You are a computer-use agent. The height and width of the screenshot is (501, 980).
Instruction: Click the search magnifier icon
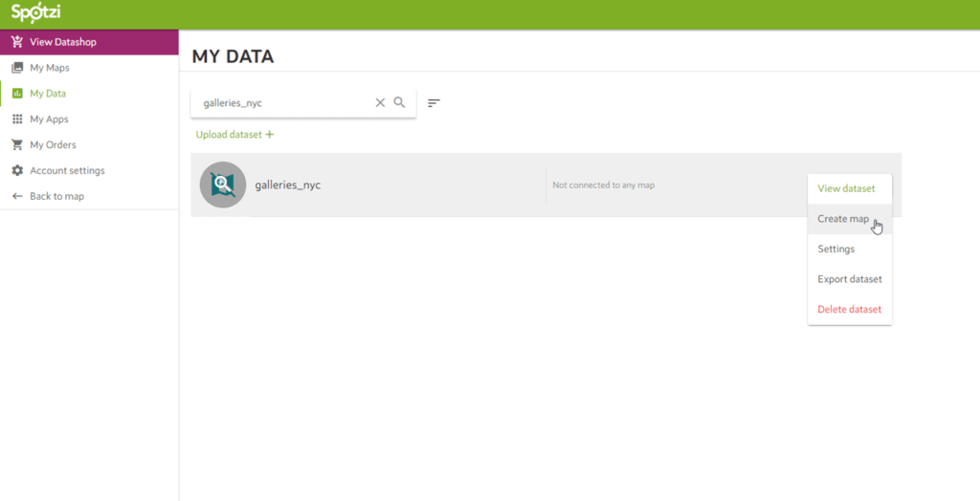[399, 102]
